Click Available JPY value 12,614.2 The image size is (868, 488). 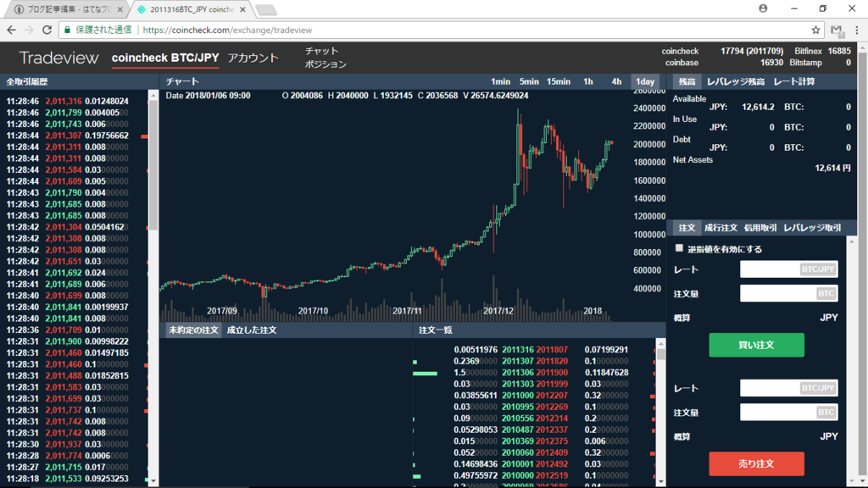758,107
